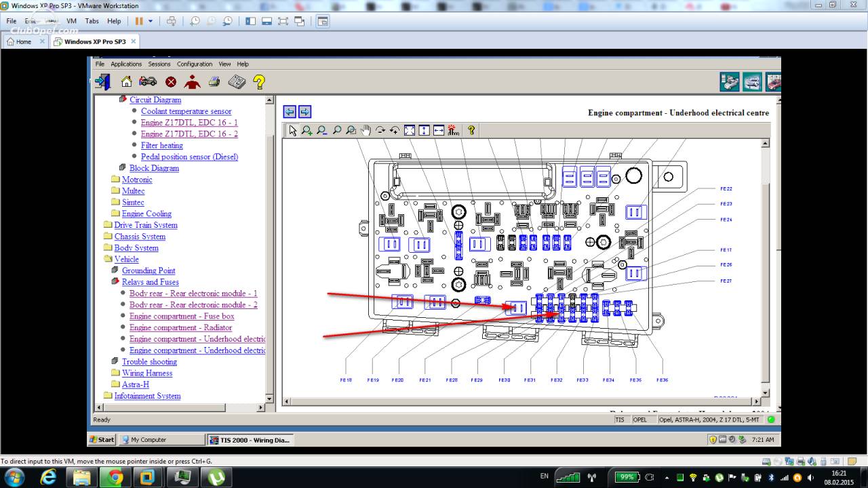This screenshot has height=488, width=868.
Task: Click the red person user icon
Action: 193,82
